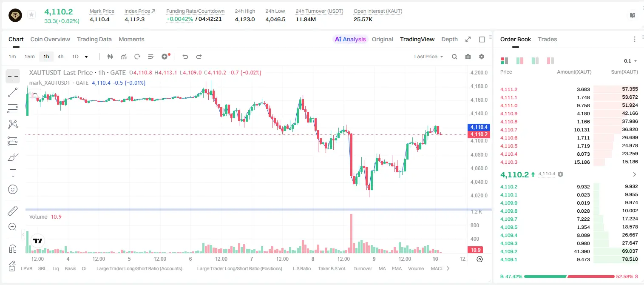This screenshot has height=285, width=644.
Task: Favorite XAUT with the star icon
Action: click(x=31, y=15)
